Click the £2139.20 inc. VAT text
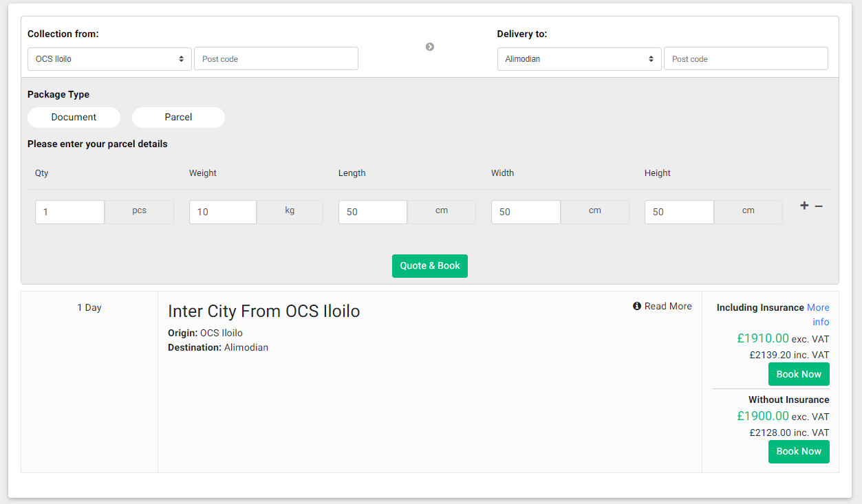The width and height of the screenshot is (862, 504). tap(790, 355)
